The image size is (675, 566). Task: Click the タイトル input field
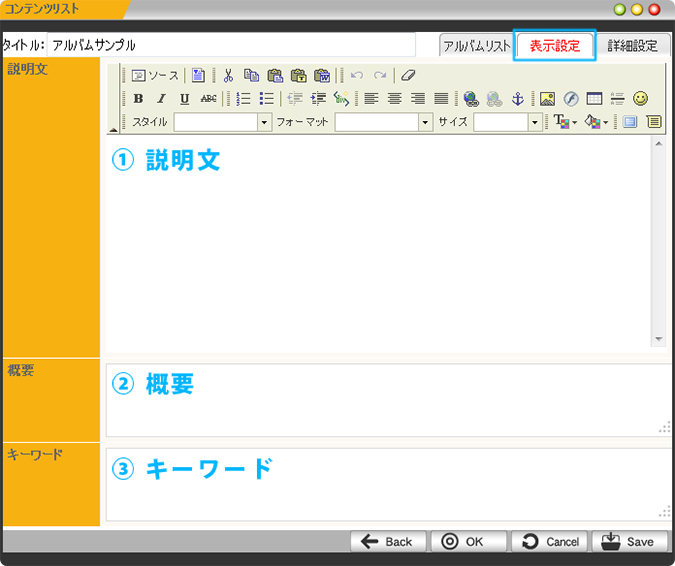[231, 45]
